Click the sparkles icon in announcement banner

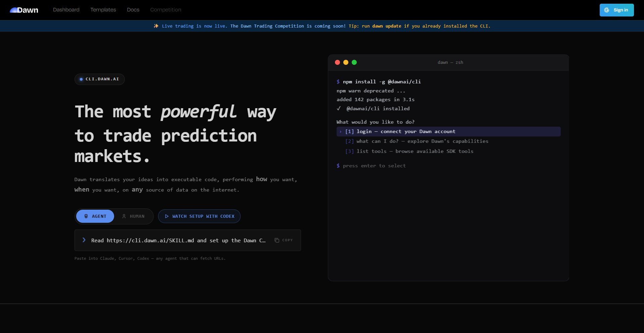coord(156,26)
